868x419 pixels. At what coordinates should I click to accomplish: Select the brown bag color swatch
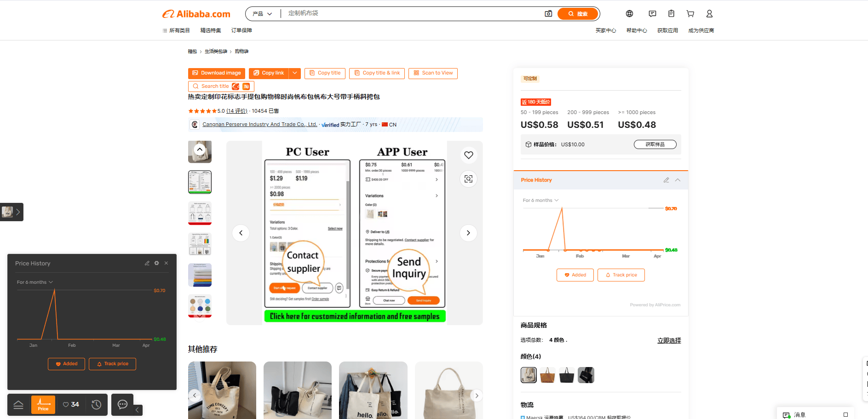(547, 375)
